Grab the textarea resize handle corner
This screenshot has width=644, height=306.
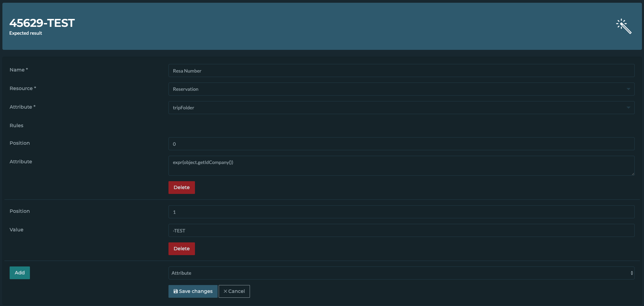pyautogui.click(x=633, y=174)
